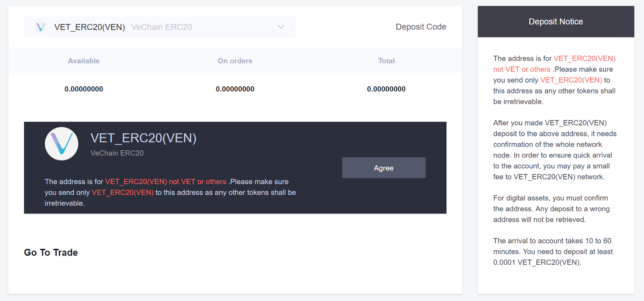Click the Available balance value 0.00000000
Image resolution: width=644 pixels, height=301 pixels.
[84, 89]
